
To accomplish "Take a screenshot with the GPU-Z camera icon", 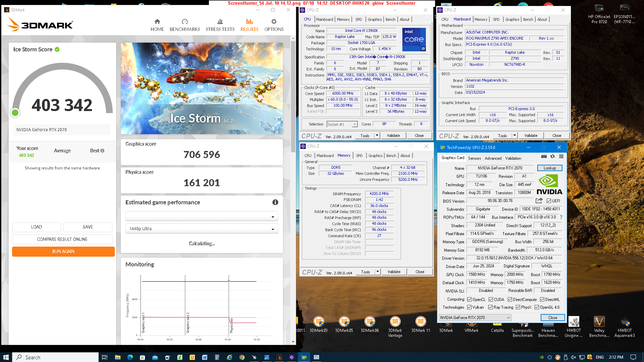I will [x=544, y=156].
